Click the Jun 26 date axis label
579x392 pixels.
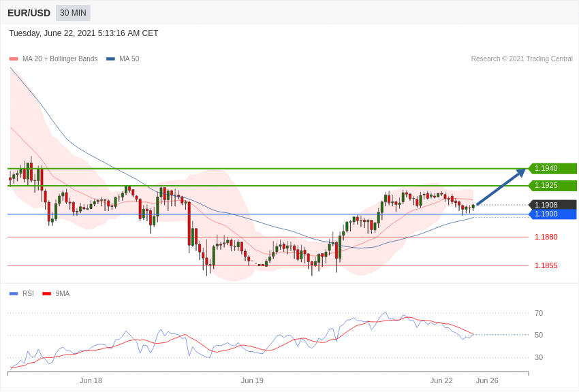[x=487, y=380]
